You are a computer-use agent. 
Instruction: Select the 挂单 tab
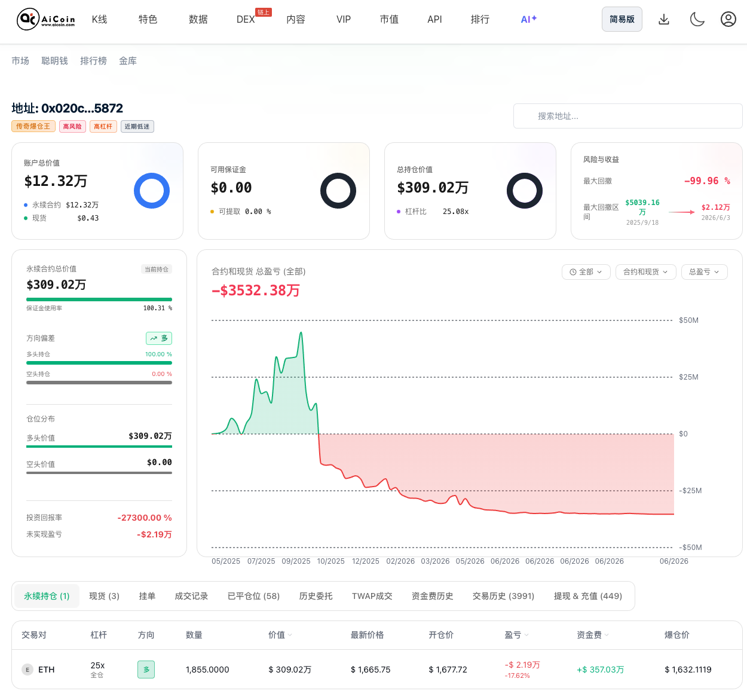[147, 596]
